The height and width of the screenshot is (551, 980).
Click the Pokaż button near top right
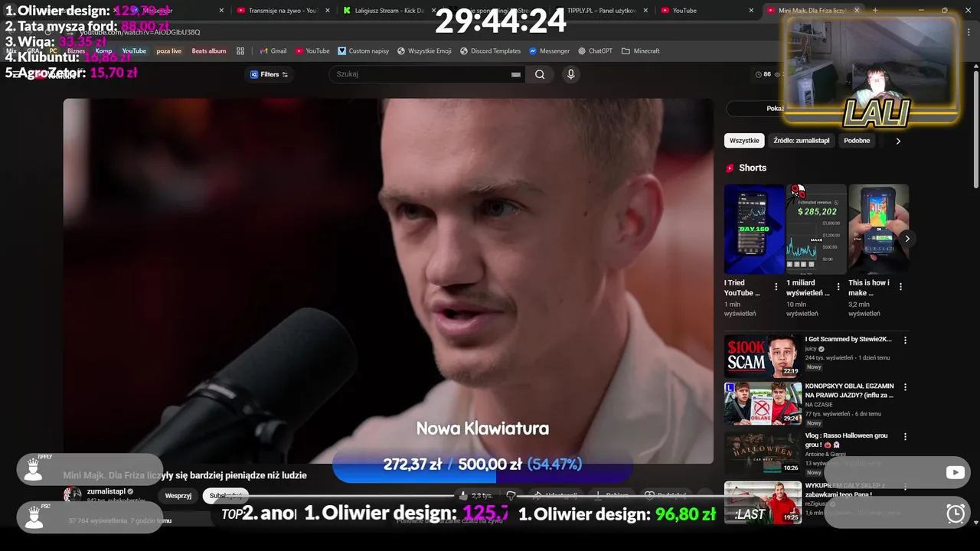(x=775, y=109)
